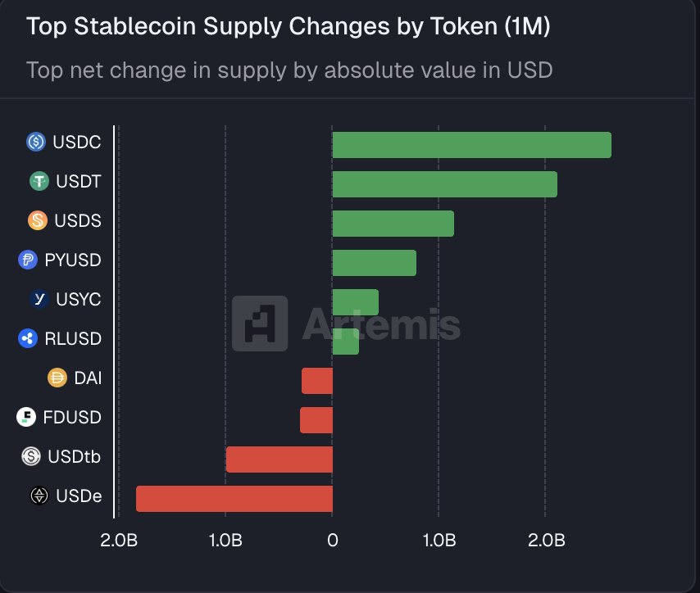This screenshot has height=593, width=700.
Task: Click the green PYUSD supply bar
Action: tap(374, 263)
